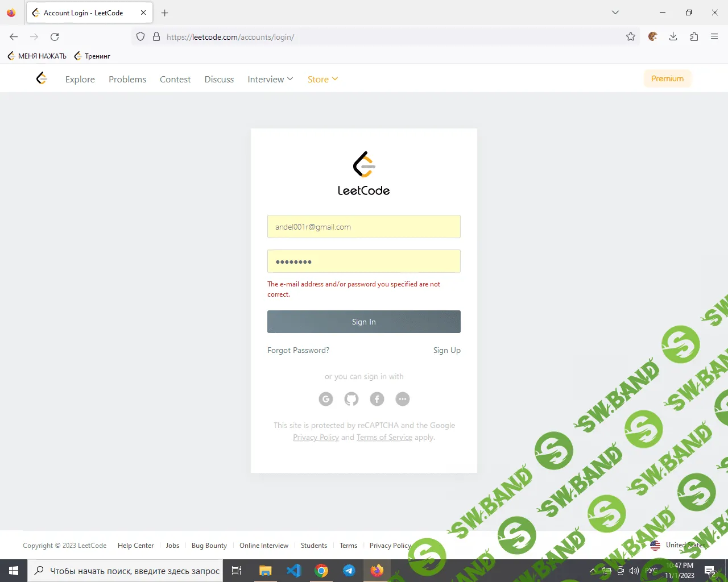
Task: Sign in with Google icon
Action: pos(326,399)
